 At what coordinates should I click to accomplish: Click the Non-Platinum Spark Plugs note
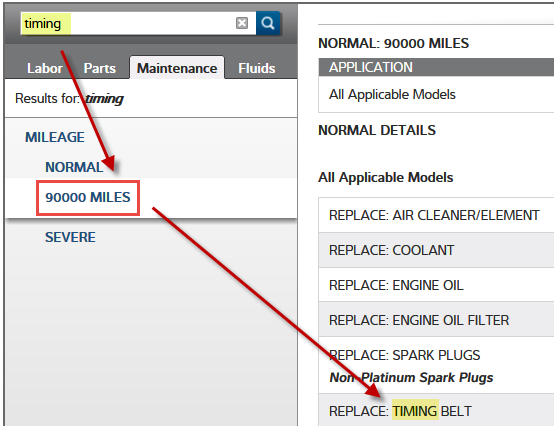(411, 378)
